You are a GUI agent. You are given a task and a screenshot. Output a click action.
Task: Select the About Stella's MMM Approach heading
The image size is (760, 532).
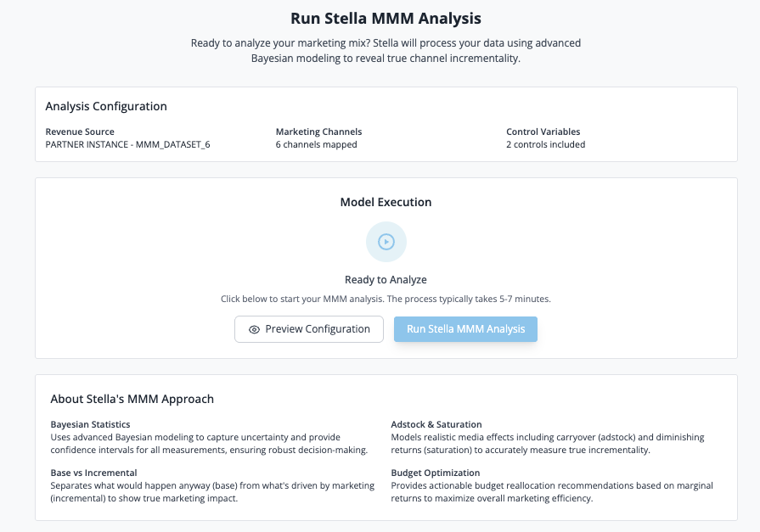point(132,399)
